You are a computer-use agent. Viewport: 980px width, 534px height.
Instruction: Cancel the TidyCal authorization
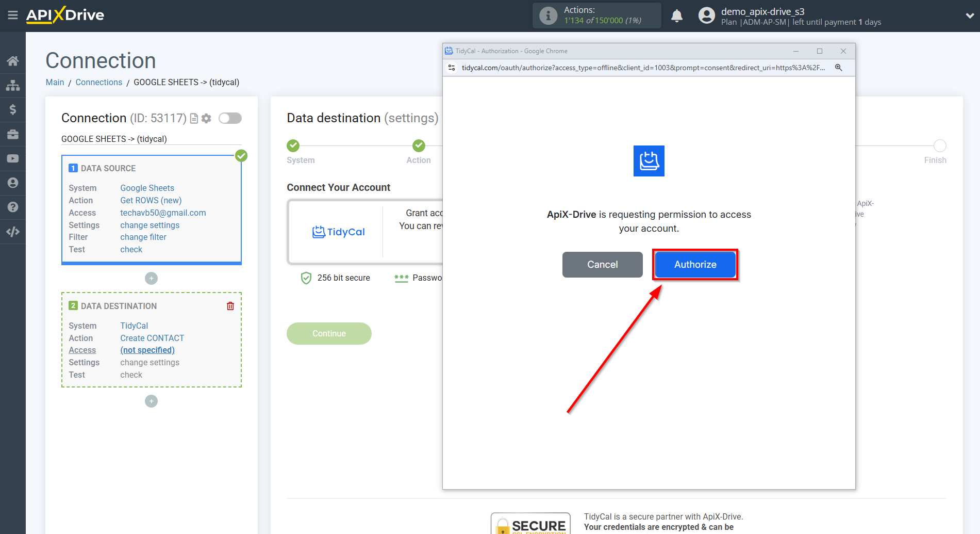point(602,264)
